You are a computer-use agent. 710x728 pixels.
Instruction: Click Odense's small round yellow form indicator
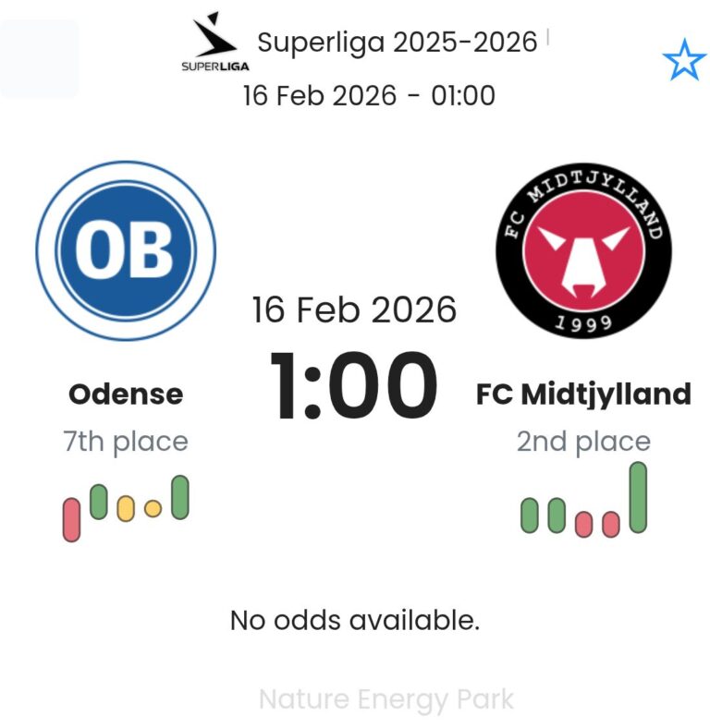coord(153,508)
